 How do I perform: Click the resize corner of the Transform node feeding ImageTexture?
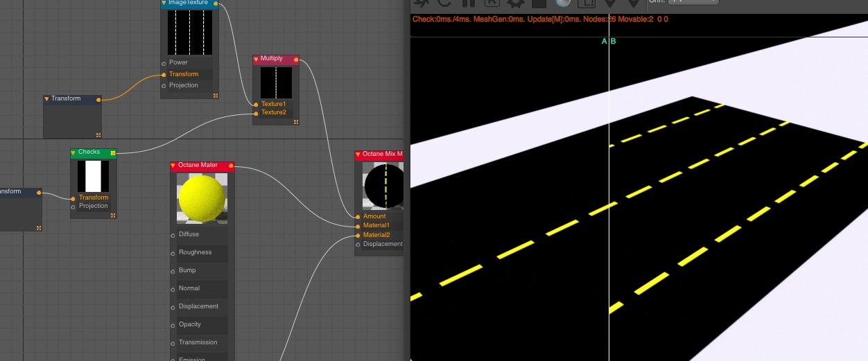(x=98, y=135)
